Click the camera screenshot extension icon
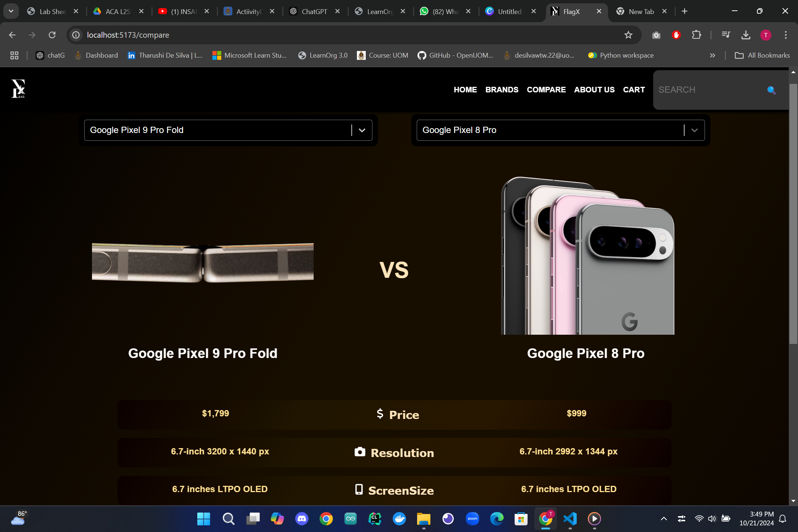The height and width of the screenshot is (532, 798). point(656,35)
